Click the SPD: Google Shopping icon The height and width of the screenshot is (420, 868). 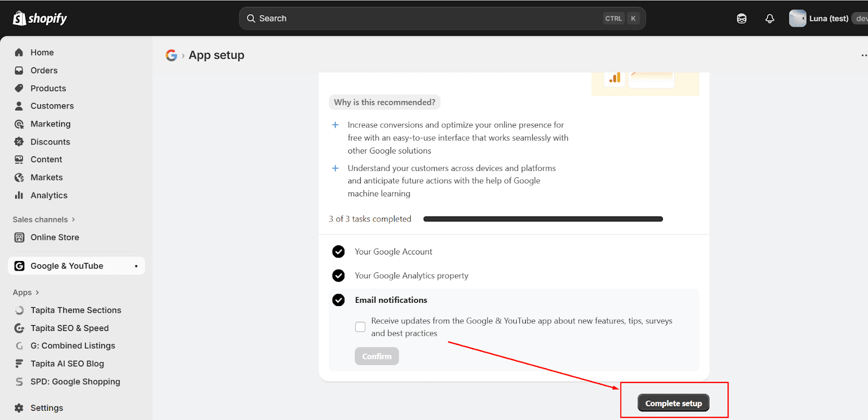(19, 381)
